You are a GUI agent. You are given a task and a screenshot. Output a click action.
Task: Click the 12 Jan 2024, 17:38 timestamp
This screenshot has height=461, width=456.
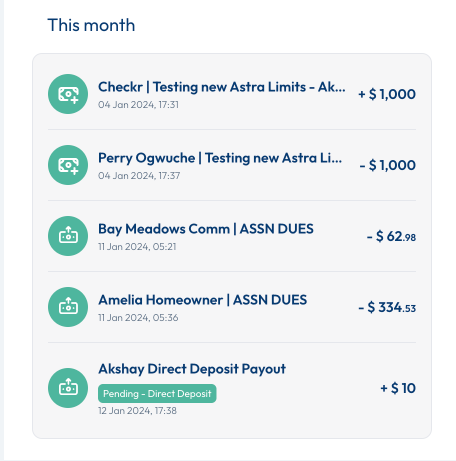click(x=137, y=411)
